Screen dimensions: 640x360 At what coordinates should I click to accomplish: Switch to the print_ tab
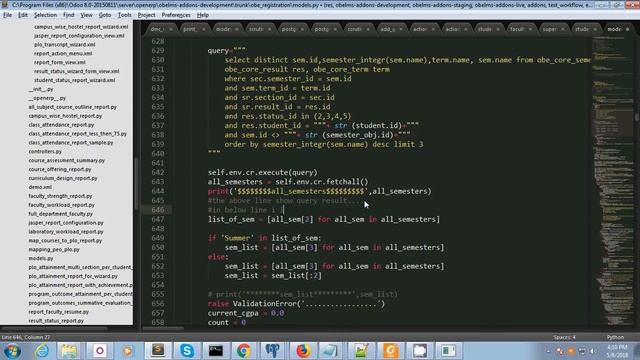pos(189,29)
